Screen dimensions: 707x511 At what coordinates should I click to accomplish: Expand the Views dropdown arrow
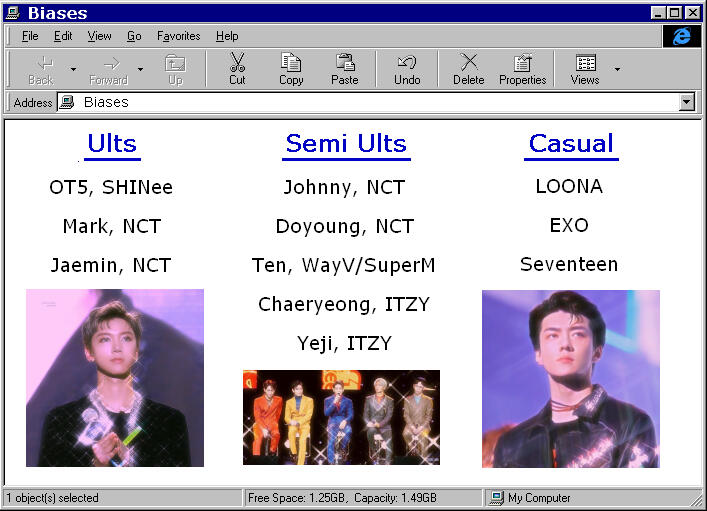[x=617, y=69]
